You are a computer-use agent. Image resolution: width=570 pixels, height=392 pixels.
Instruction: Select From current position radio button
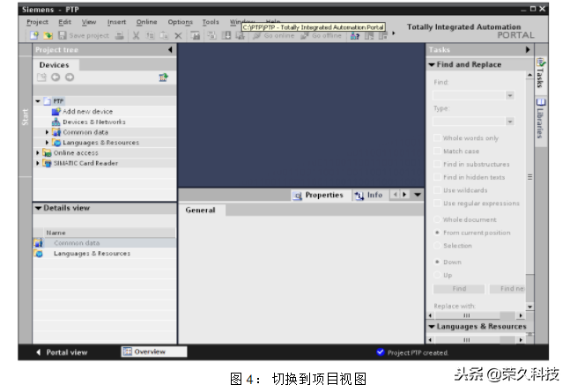(437, 233)
